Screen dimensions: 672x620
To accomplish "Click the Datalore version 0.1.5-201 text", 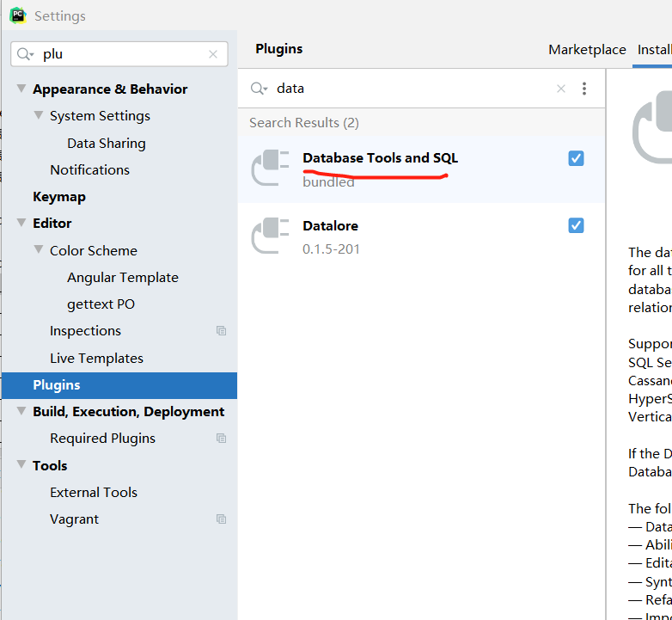I will click(x=331, y=249).
